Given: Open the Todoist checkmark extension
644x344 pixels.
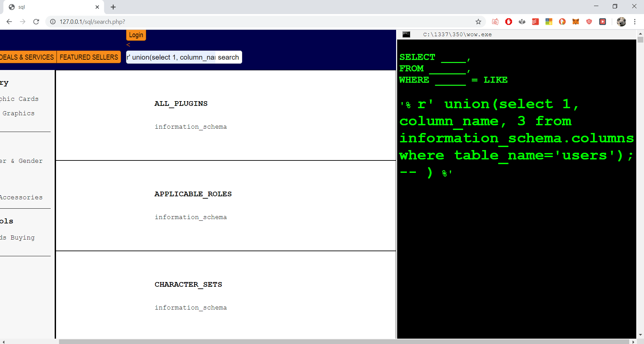Looking at the screenshot, I should click(535, 21).
